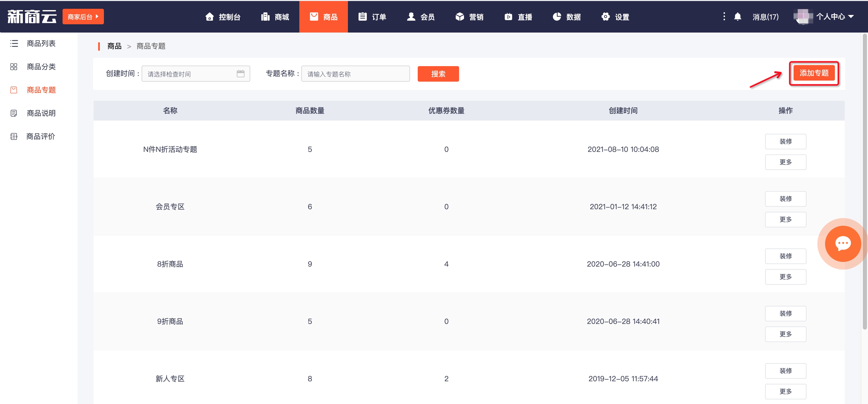Focus the 创建时间 date picker field
The height and width of the screenshot is (404, 868).
pyautogui.click(x=196, y=74)
